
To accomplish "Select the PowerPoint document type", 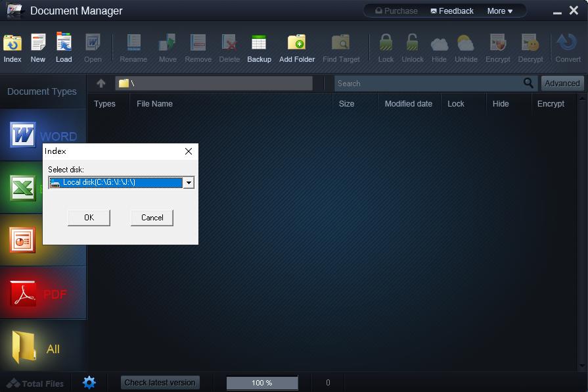I will tap(22, 240).
